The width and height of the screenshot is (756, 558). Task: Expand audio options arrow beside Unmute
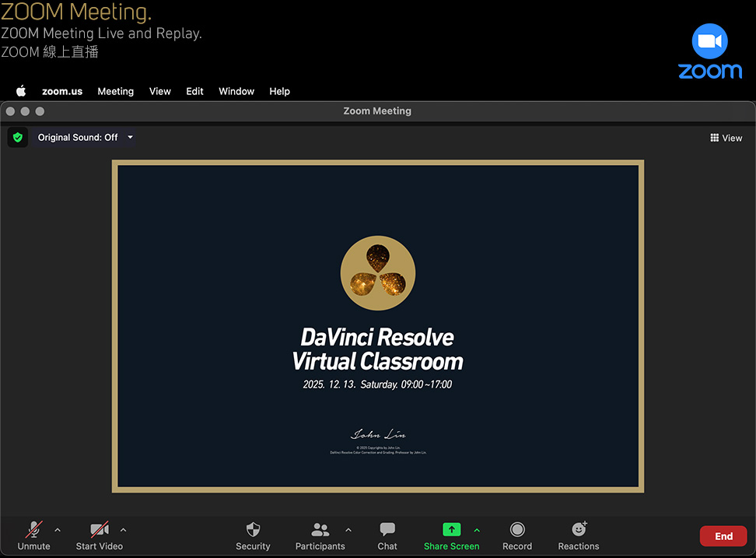[58, 530]
